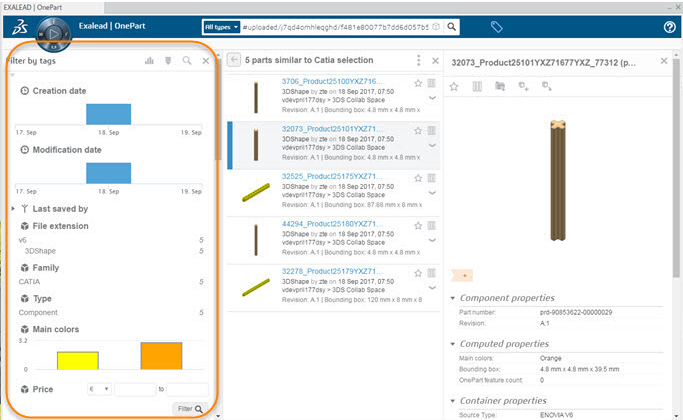Click the 3D part preview image

[558, 180]
